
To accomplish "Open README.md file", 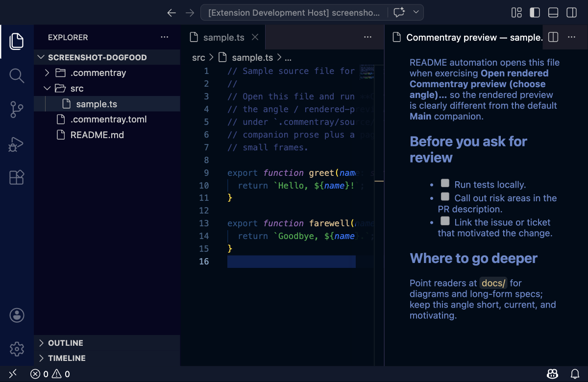I will [x=107, y=135].
